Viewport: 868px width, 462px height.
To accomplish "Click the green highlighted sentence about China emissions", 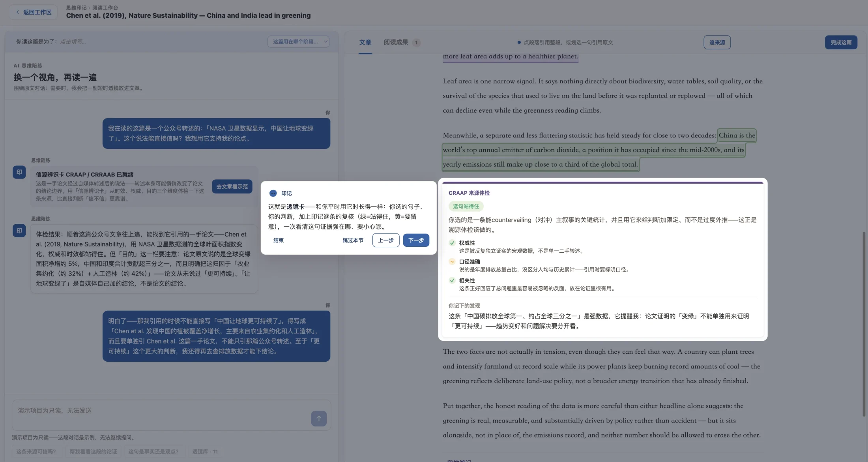I will click(x=593, y=150).
